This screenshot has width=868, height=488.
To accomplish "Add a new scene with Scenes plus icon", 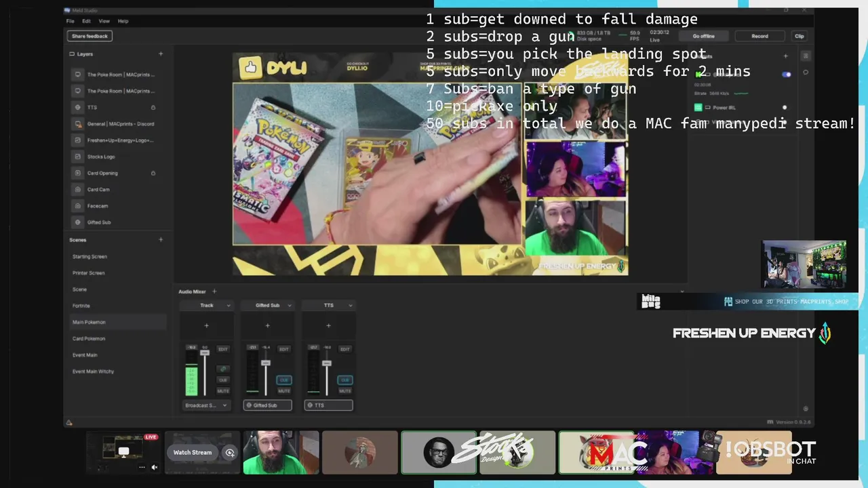I will [x=161, y=239].
